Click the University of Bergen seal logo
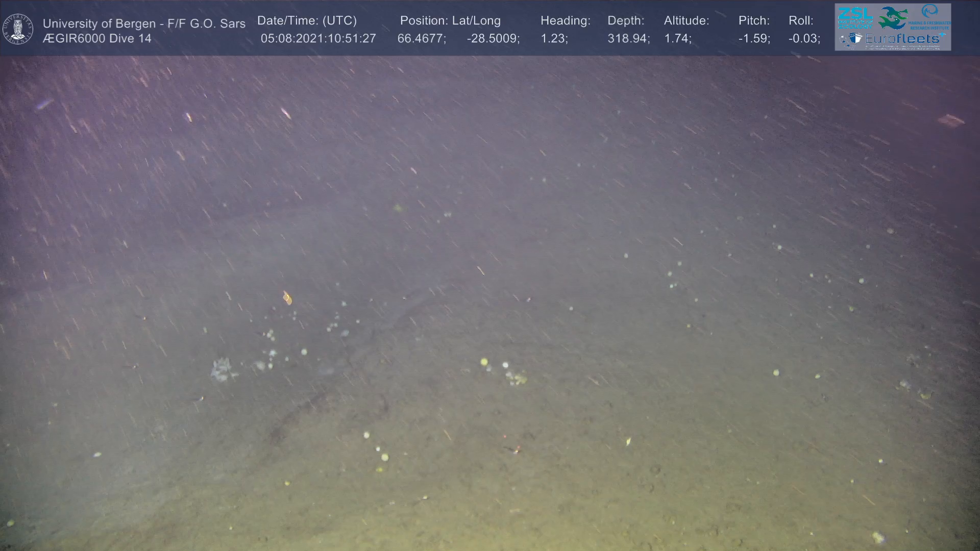The height and width of the screenshot is (551, 980). pyautogui.click(x=18, y=29)
